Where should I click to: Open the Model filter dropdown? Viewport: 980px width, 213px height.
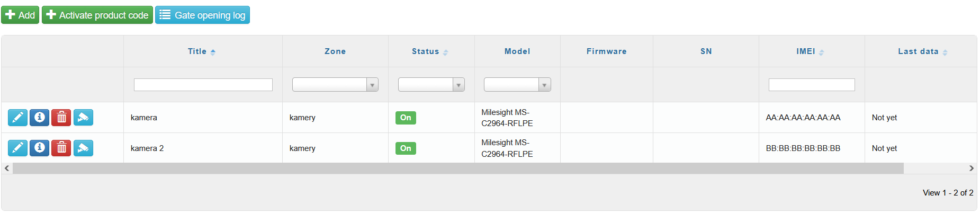tap(517, 85)
